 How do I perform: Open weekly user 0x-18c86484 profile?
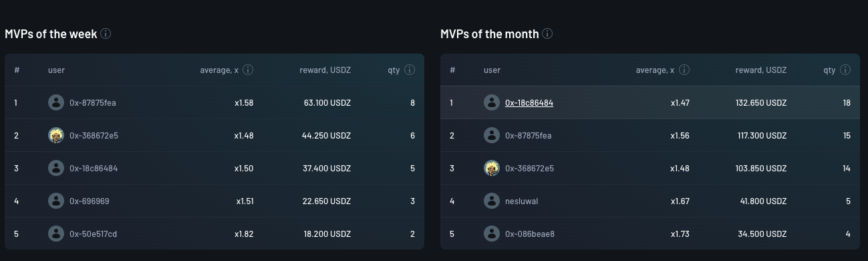click(94, 168)
